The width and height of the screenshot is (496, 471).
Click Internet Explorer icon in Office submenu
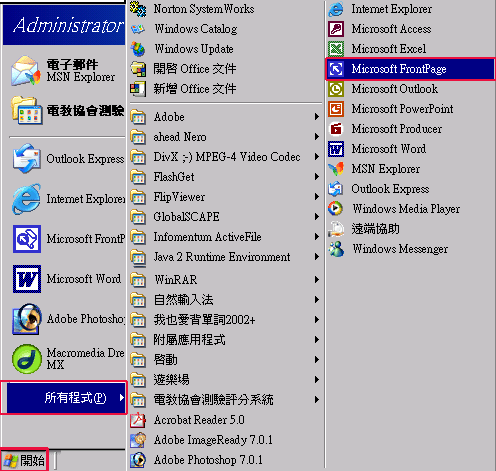tap(336, 9)
